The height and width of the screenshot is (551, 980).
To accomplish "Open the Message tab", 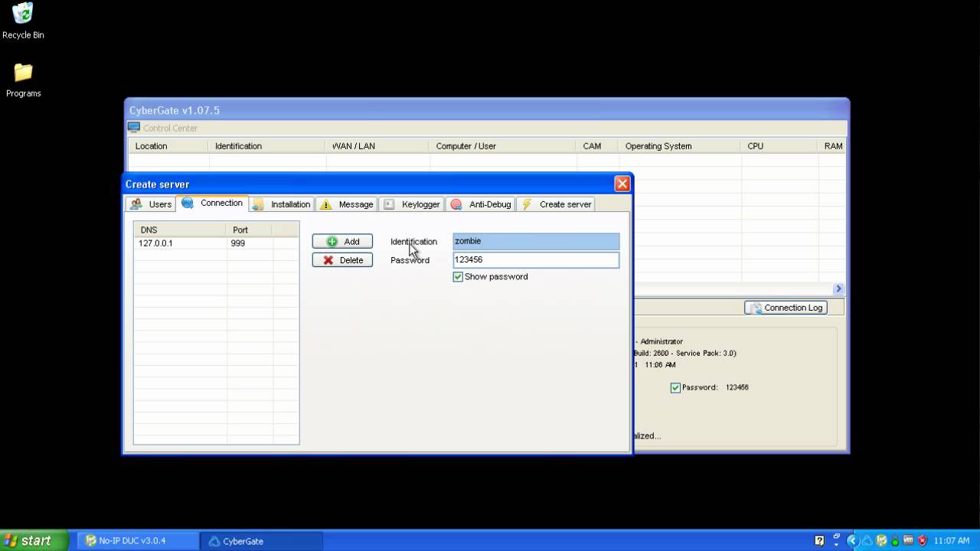I will pos(347,204).
